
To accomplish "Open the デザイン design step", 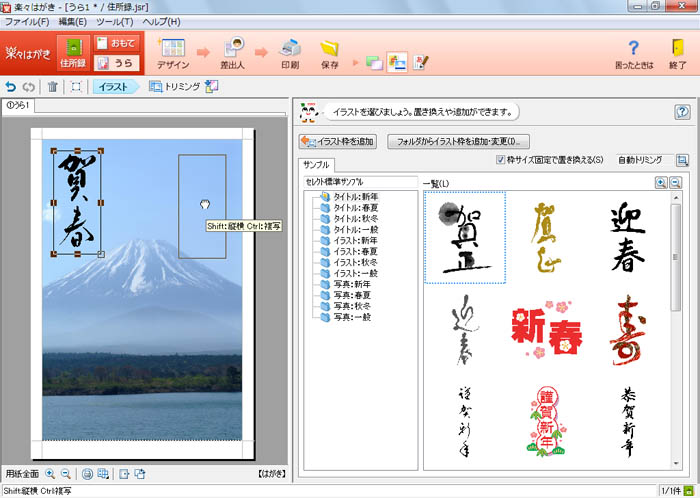I will 172,48.
